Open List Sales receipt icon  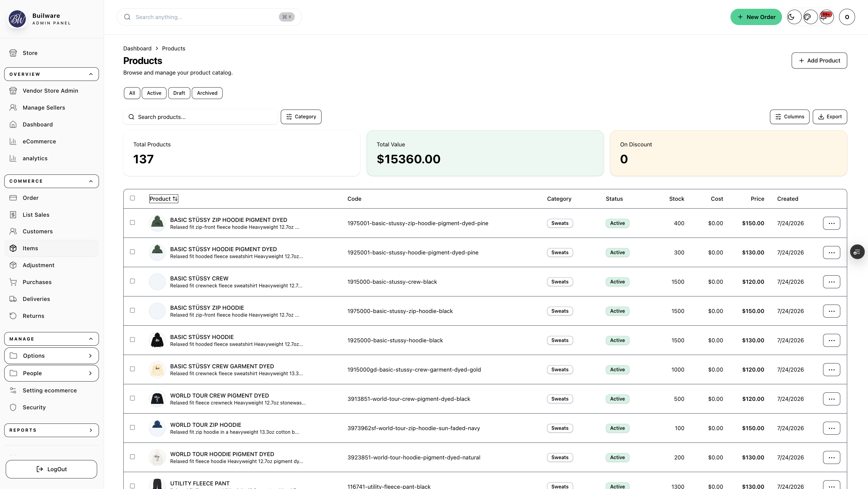click(x=13, y=215)
